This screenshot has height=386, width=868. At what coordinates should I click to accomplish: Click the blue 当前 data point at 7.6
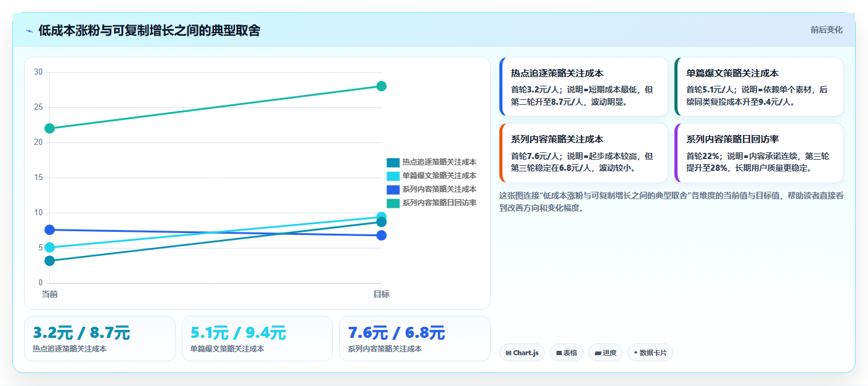pyautogui.click(x=50, y=230)
